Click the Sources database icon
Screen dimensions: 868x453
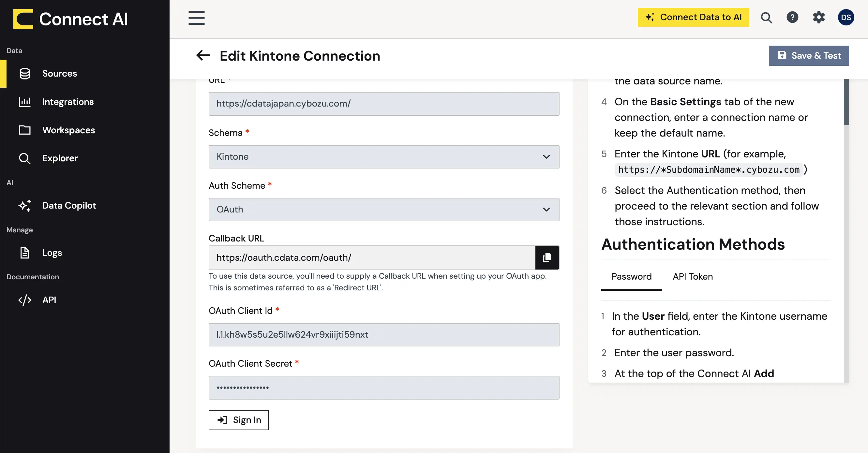pos(24,73)
